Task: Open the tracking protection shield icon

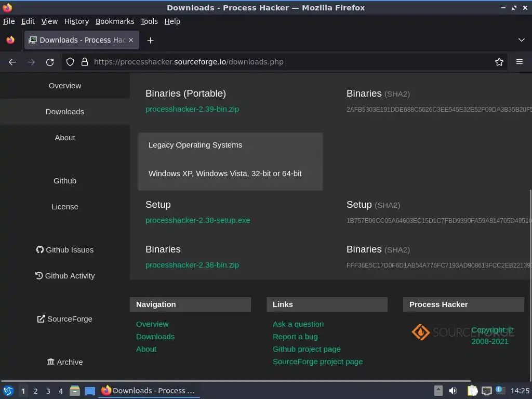Action: point(70,62)
